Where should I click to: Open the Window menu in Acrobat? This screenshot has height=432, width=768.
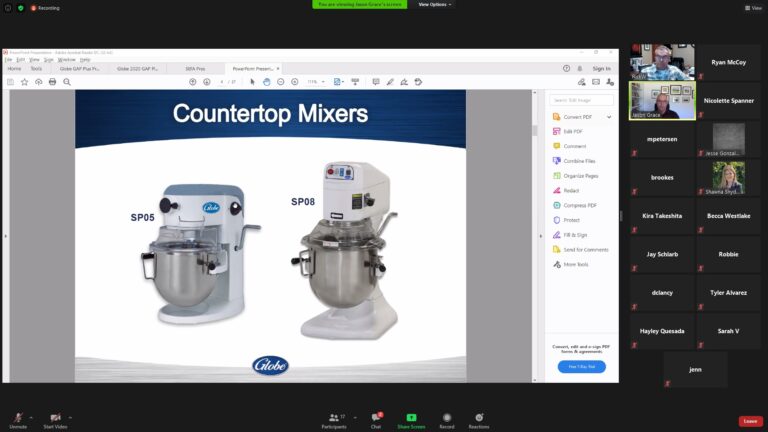click(67, 60)
